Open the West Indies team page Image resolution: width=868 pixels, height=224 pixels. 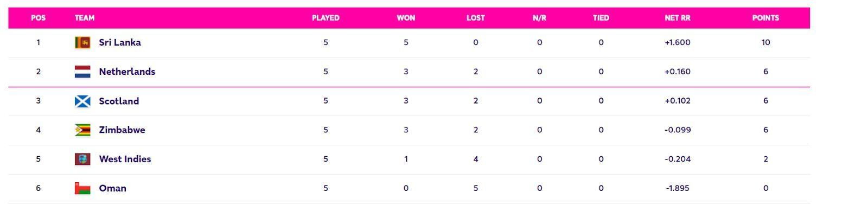point(125,159)
